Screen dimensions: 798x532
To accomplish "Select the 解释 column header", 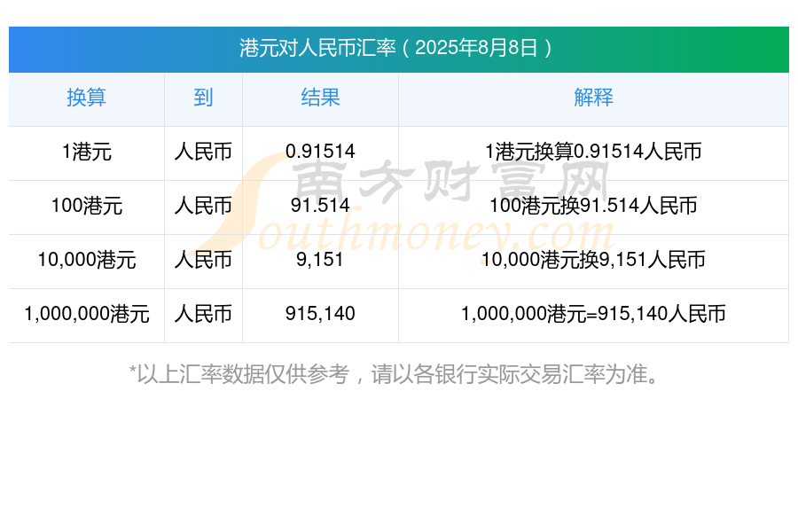I will pyautogui.click(x=593, y=98).
